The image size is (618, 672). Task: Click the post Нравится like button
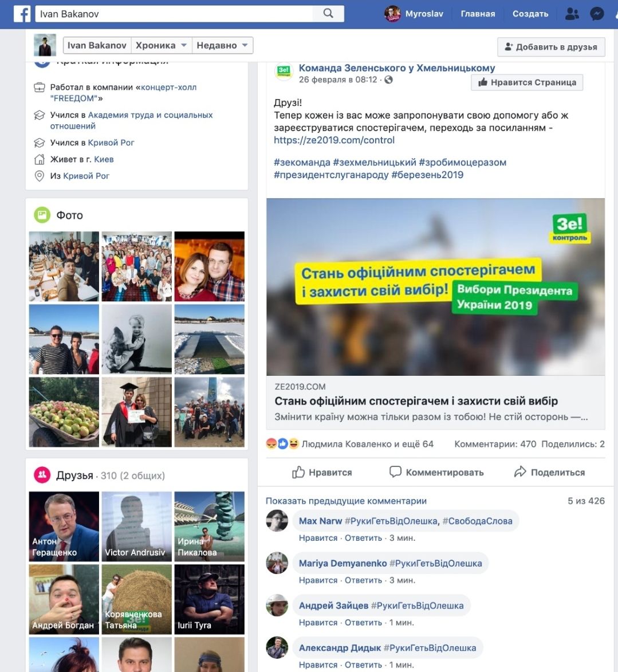[x=322, y=472]
